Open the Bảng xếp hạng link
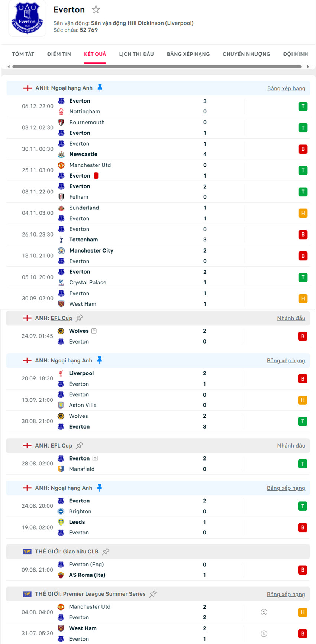This screenshot has width=316, height=644. 286,88
